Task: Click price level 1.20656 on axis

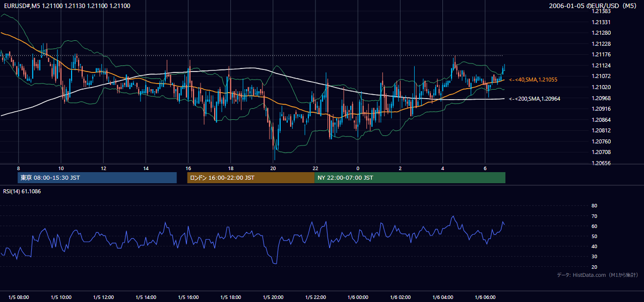Action: (x=601, y=163)
